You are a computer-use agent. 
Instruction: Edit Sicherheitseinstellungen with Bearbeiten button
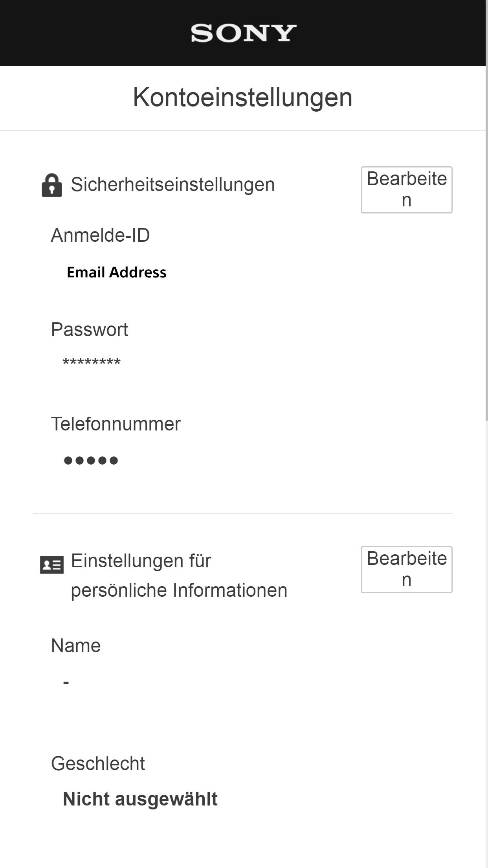(406, 190)
